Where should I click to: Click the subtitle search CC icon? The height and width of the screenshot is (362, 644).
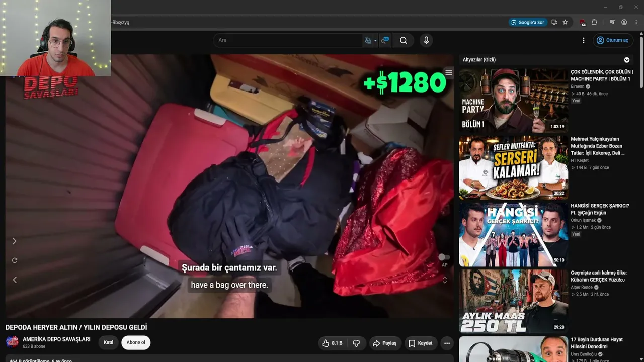pyautogui.click(x=385, y=40)
